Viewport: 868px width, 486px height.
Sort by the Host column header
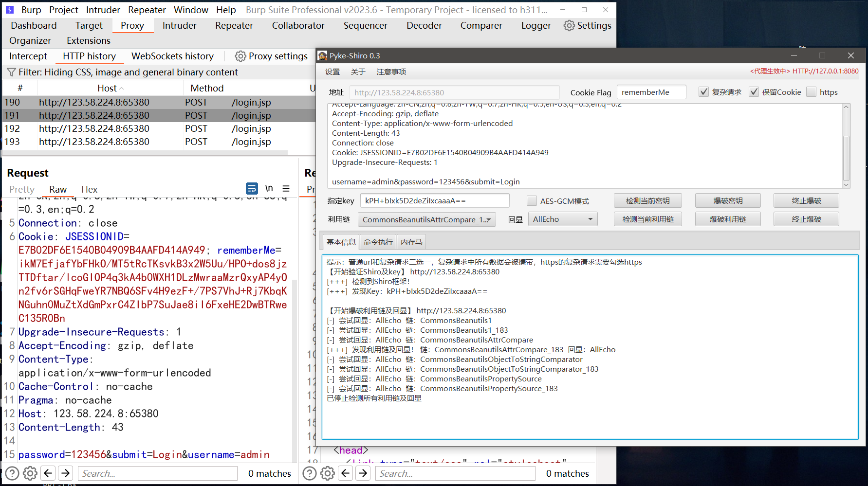(x=110, y=88)
